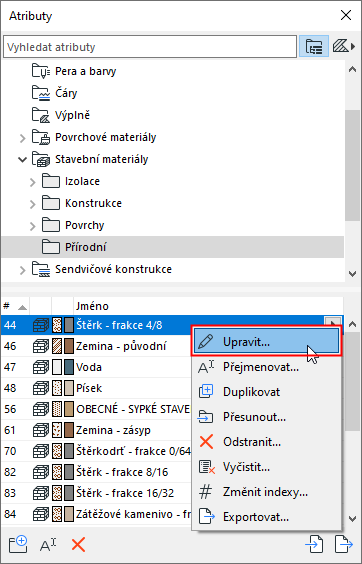Click the Vyhledat atributy search field
The width and height of the screenshot is (362, 564).
point(150,47)
